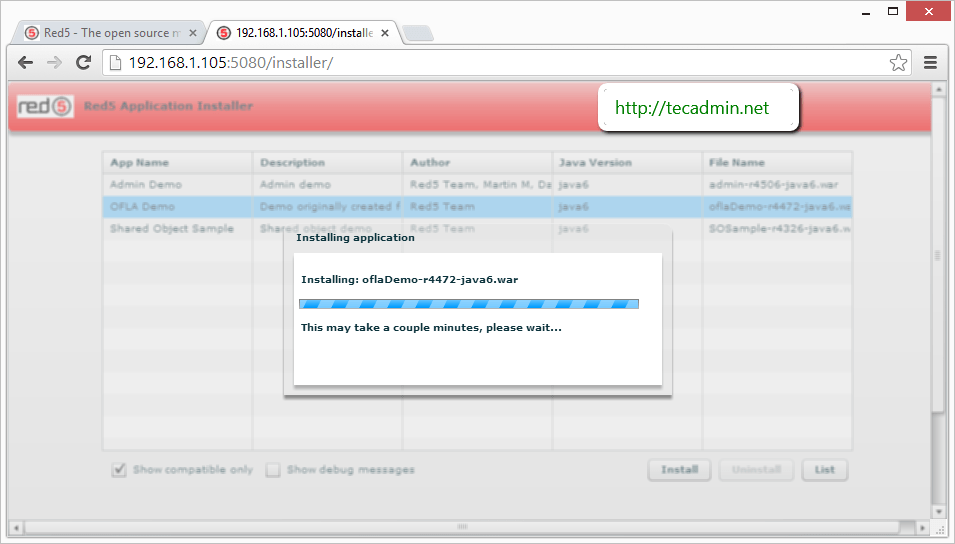
Task: Sort by File Name column header
Action: (777, 163)
